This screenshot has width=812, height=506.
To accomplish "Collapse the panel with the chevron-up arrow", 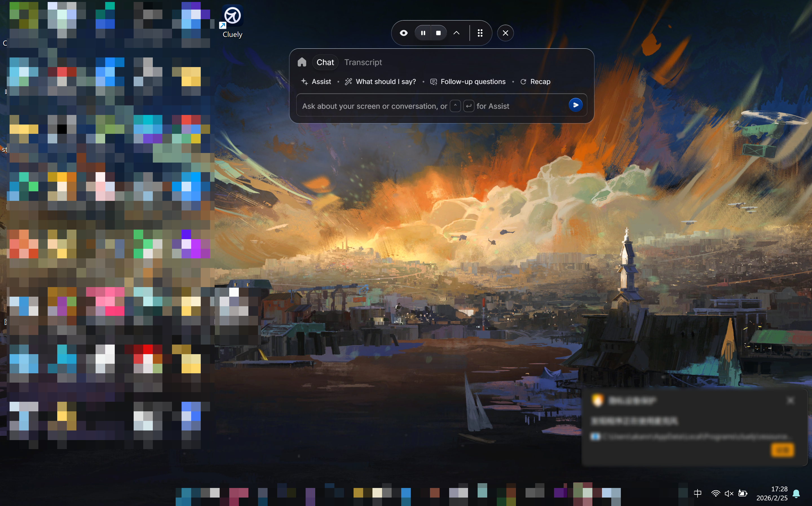I will 456,33.
